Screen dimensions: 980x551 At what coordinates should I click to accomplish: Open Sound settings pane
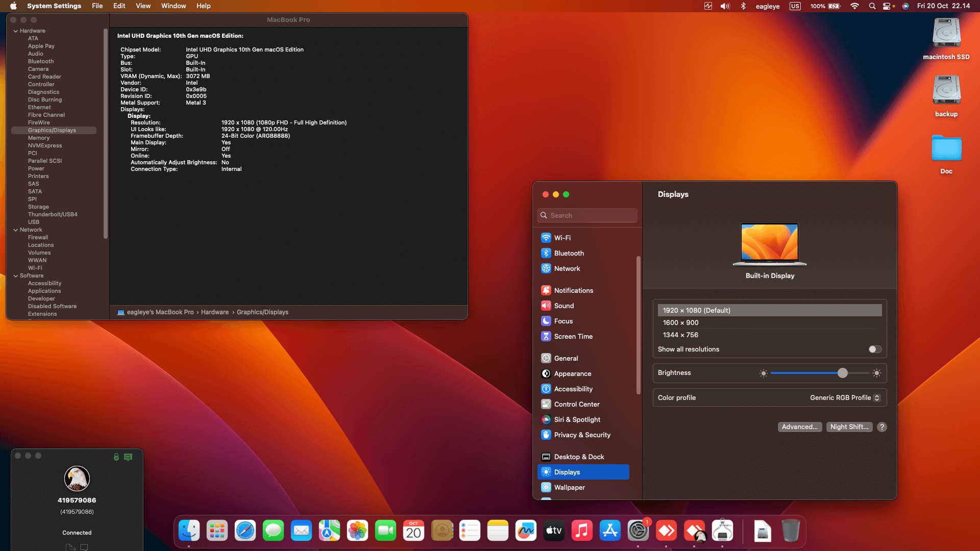tap(563, 306)
